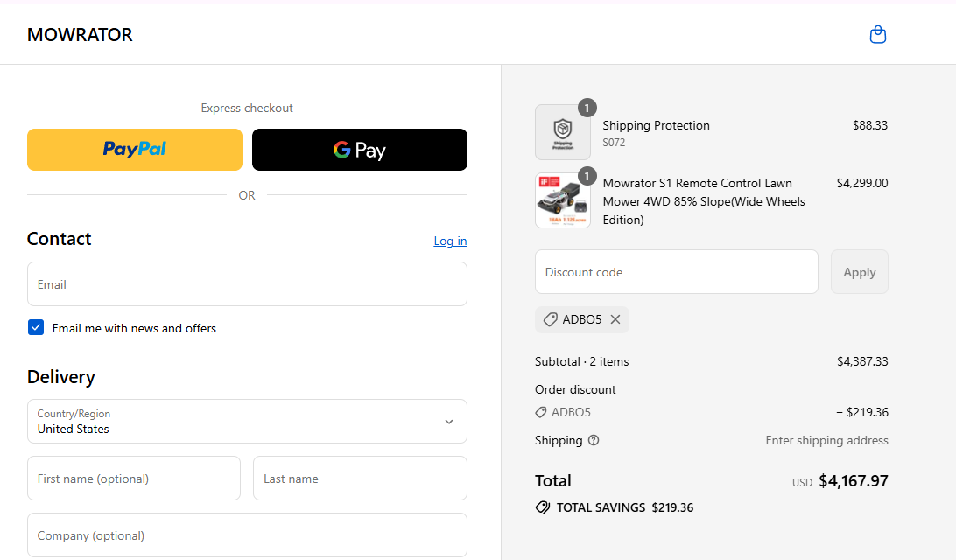956x560 pixels.
Task: Click the Enter shipping address text
Action: pyautogui.click(x=826, y=441)
